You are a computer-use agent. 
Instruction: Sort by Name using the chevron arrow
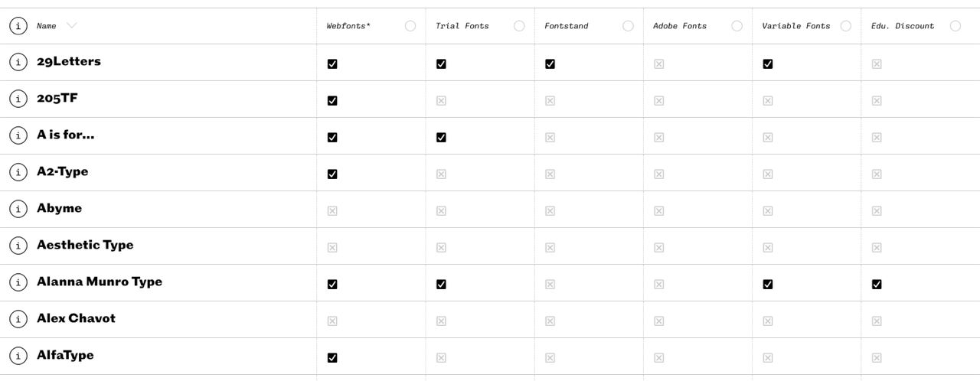[72, 25]
